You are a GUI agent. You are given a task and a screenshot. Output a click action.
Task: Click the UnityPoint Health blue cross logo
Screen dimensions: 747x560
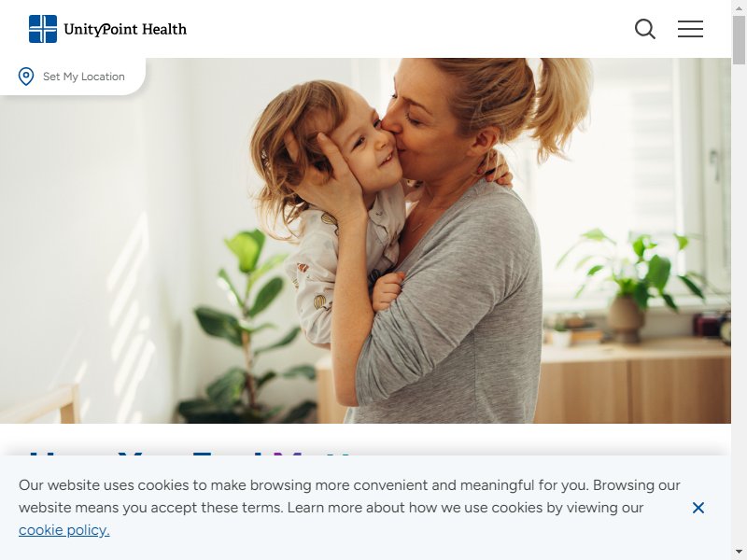pos(43,29)
